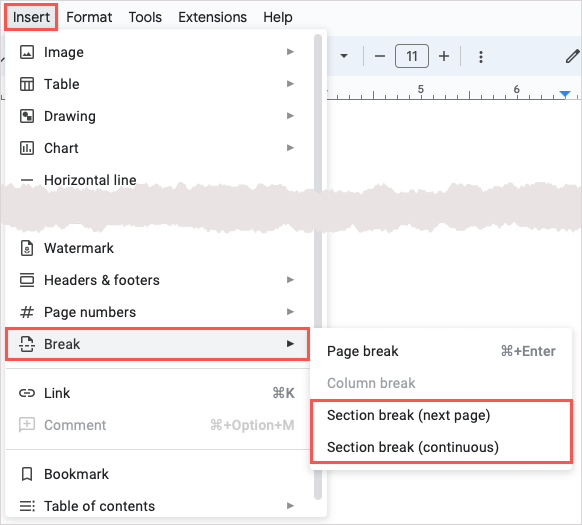Decrease font size with minus button
The image size is (582, 525).
(380, 56)
